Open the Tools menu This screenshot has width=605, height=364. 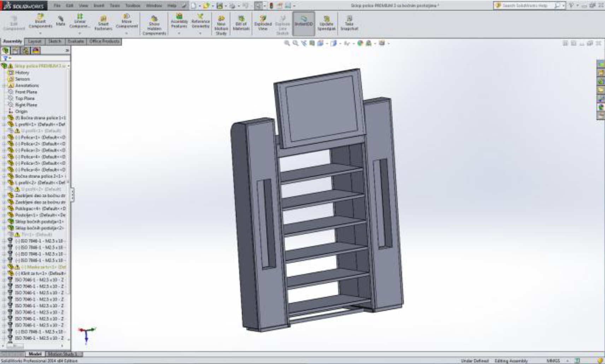click(x=114, y=6)
